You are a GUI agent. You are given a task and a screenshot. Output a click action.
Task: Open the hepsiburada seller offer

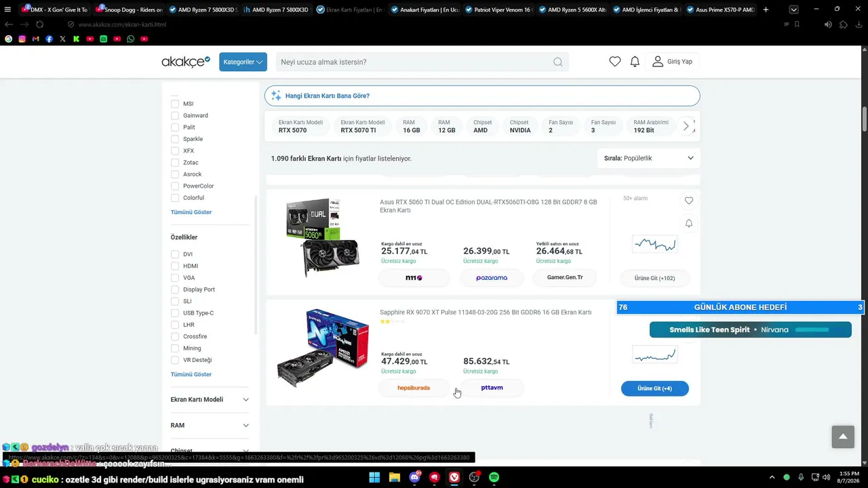pyautogui.click(x=414, y=388)
